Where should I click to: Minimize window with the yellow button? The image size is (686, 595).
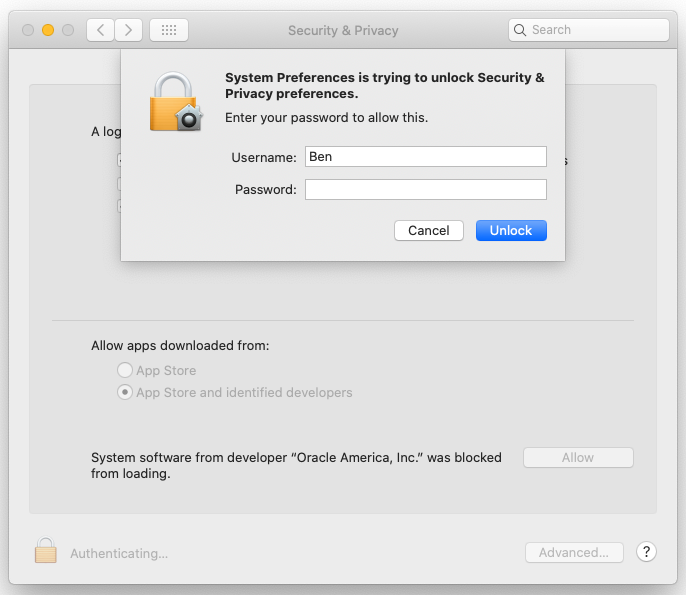pyautogui.click(x=48, y=30)
